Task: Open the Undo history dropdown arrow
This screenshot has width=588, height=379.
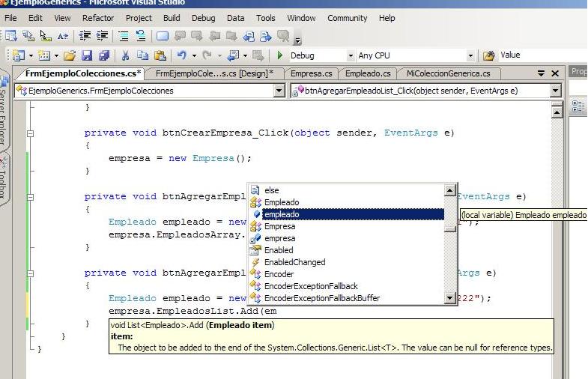Action: pyautogui.click(x=194, y=56)
